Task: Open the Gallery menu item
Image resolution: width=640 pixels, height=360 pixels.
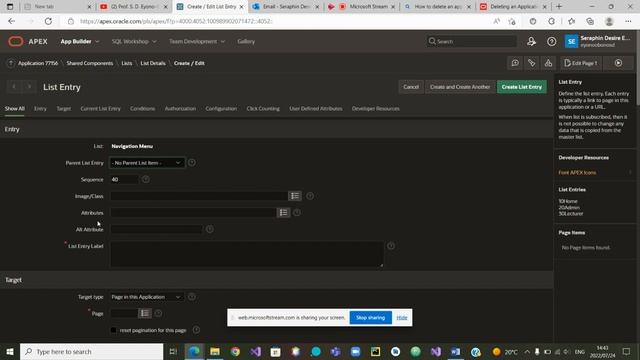Action: (246, 41)
